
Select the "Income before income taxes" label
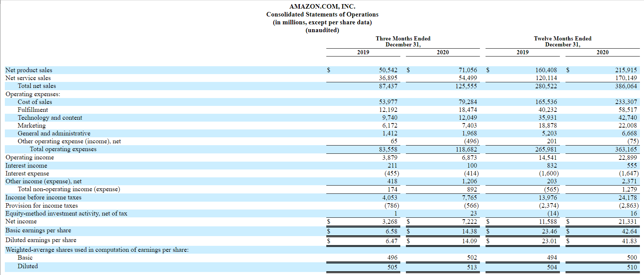(43, 197)
